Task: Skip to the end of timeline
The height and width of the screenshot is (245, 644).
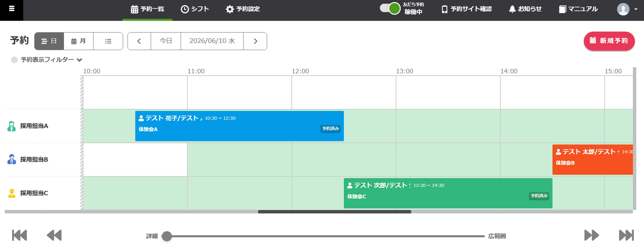Action: click(626, 235)
